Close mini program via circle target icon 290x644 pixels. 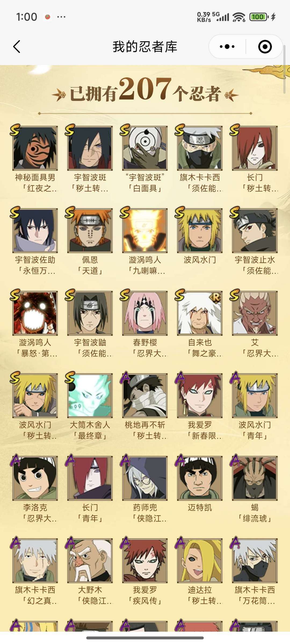265,47
